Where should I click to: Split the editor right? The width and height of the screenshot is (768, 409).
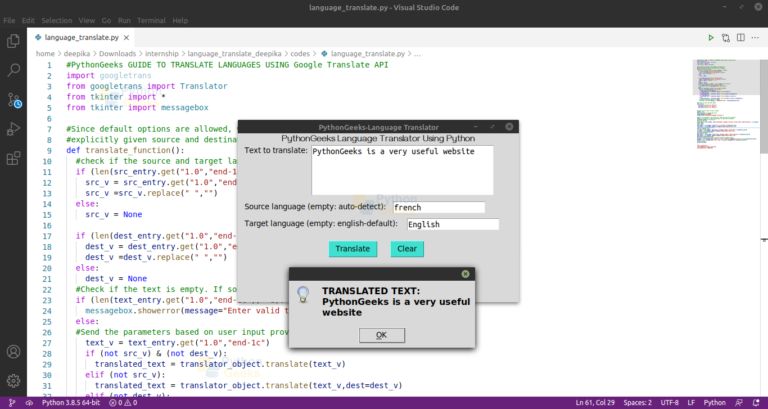coord(741,38)
